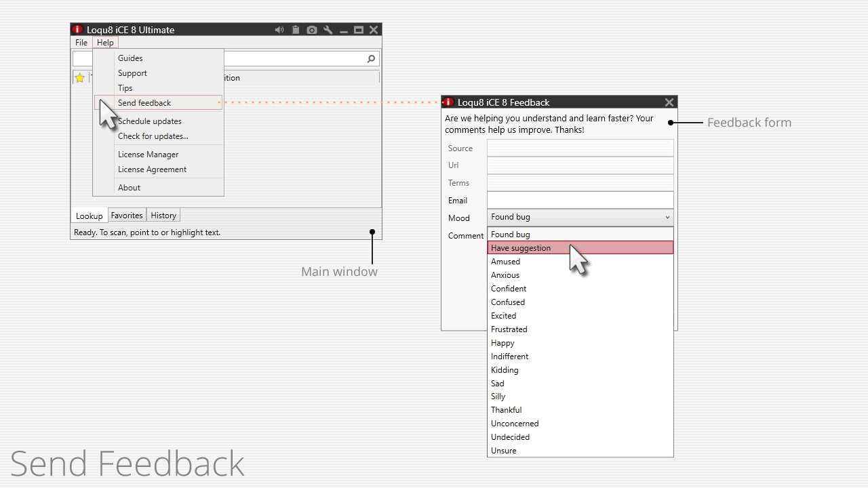Choose Frustrated from the Mood list
The height and width of the screenshot is (488, 868).
point(509,329)
